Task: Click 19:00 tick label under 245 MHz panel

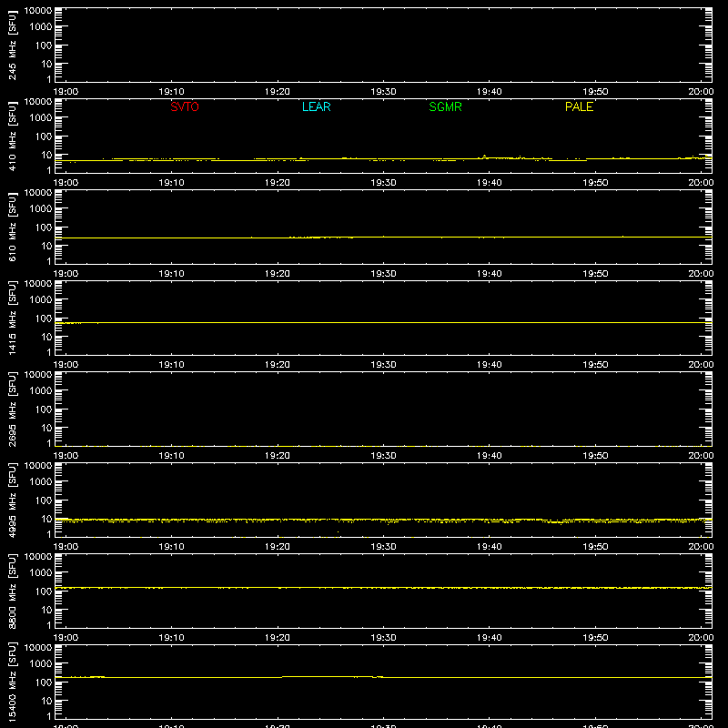Action: click(66, 92)
